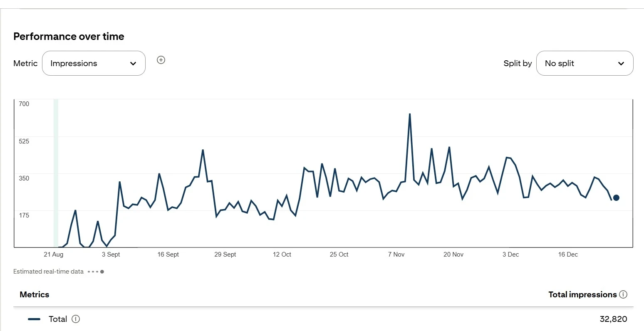Click the Total line color swatch
This screenshot has height=331, width=644.
[34, 319]
